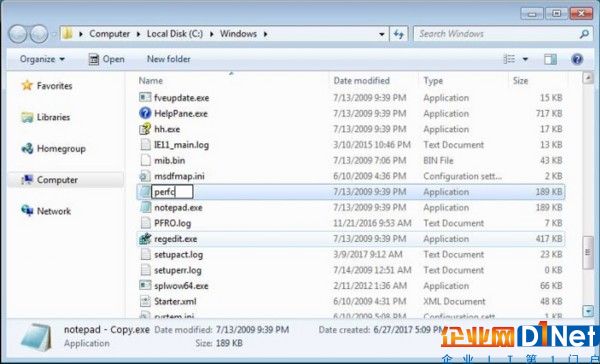This screenshot has width=600, height=364.
Task: Select Libraries in the navigation pane
Action: [x=53, y=117]
